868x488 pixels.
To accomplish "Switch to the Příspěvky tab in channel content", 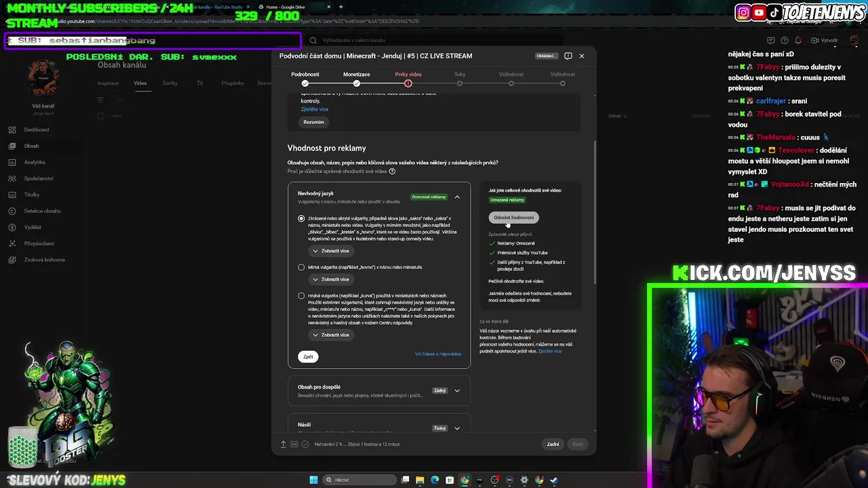I will [233, 83].
